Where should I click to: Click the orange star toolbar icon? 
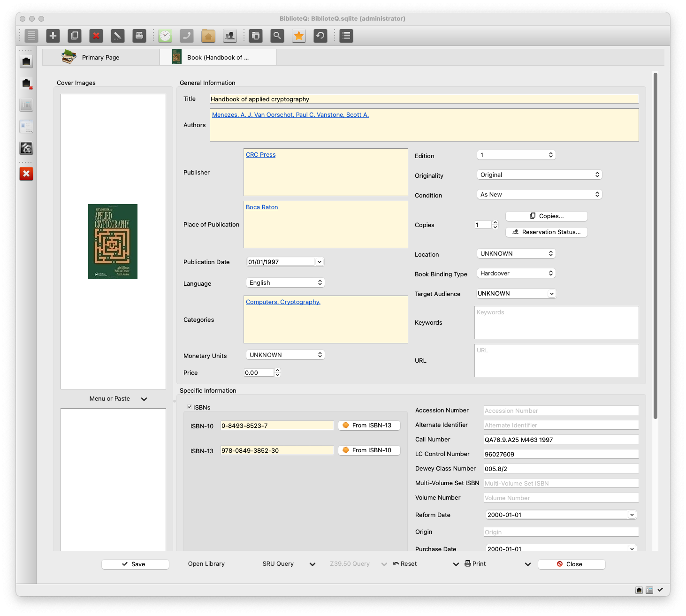[x=299, y=36]
